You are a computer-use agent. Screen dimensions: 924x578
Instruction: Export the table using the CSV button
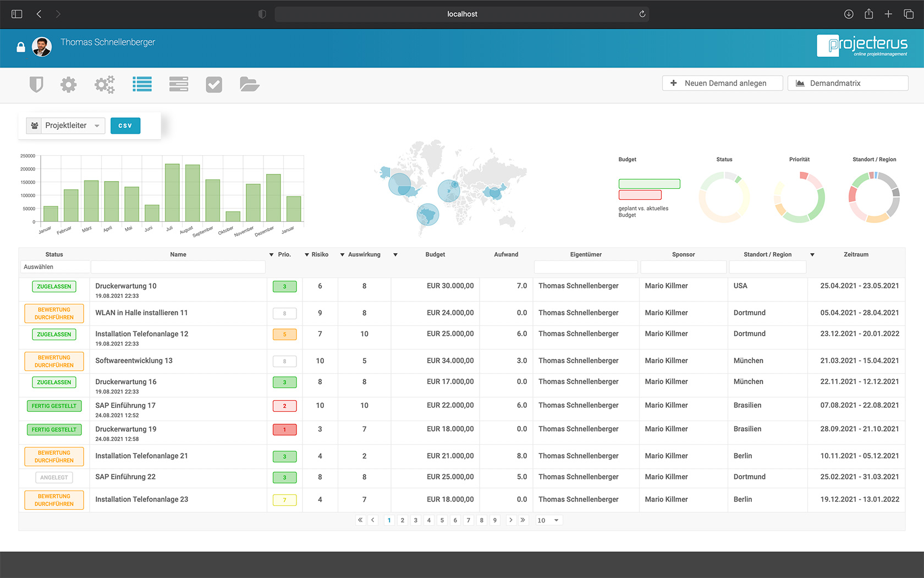click(x=125, y=126)
